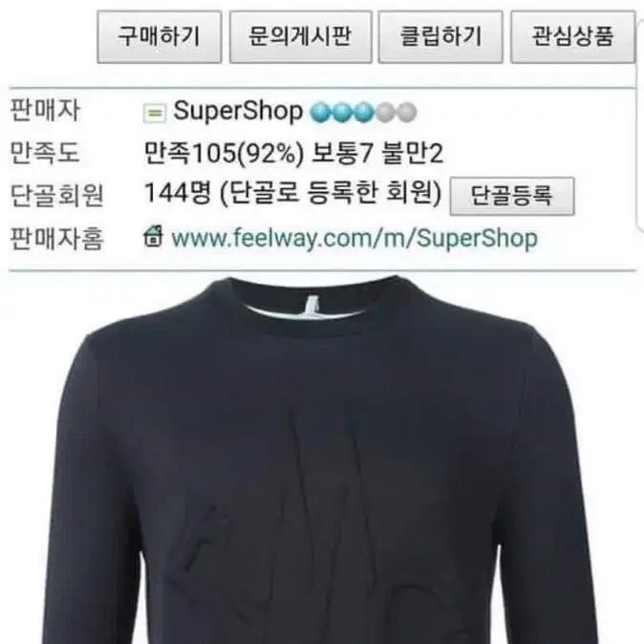Click the 구매하기 purchase button

(x=160, y=37)
